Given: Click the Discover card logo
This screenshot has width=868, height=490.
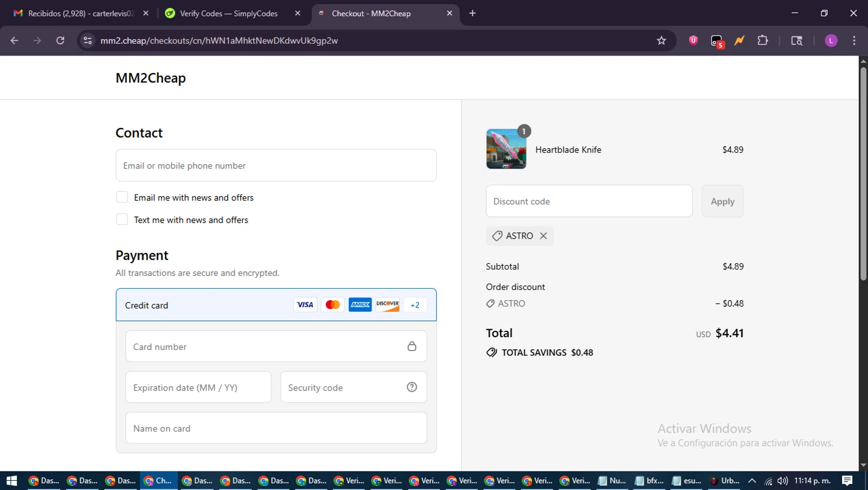Looking at the screenshot, I should pyautogui.click(x=388, y=305).
